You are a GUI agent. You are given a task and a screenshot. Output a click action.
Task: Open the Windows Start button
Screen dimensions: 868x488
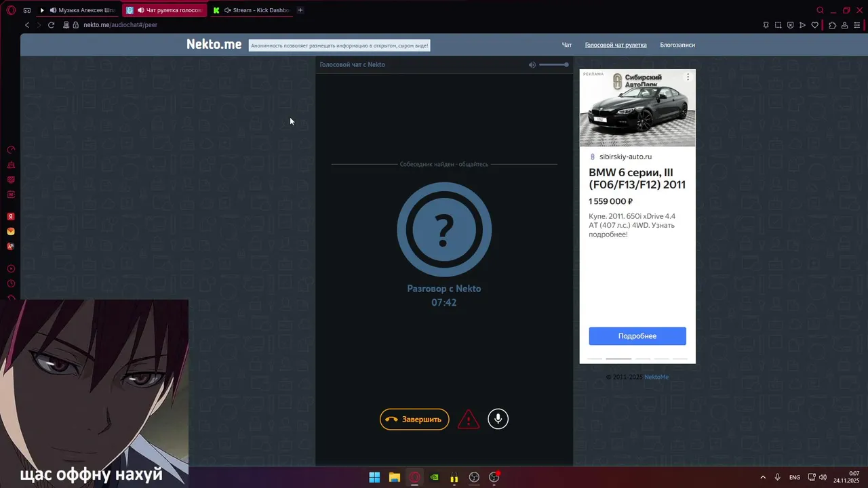374,477
